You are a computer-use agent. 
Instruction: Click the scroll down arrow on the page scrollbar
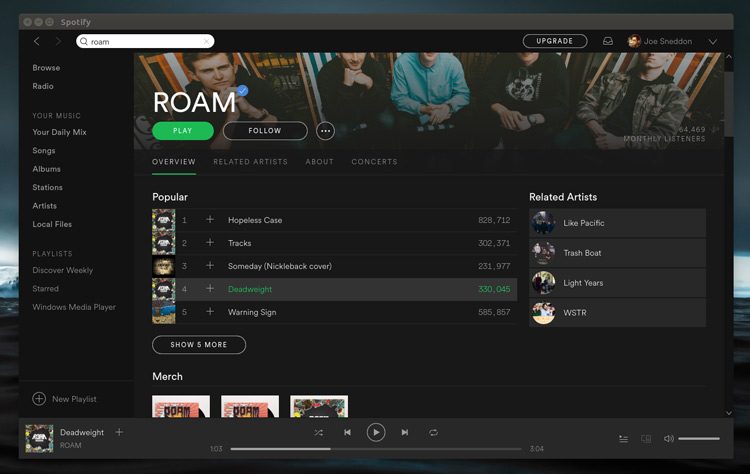click(728, 413)
